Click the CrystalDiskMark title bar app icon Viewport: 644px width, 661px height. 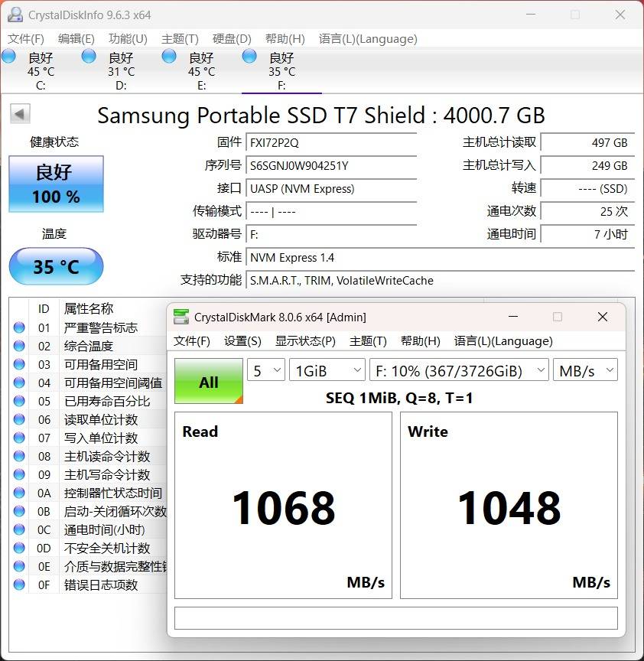(181, 317)
